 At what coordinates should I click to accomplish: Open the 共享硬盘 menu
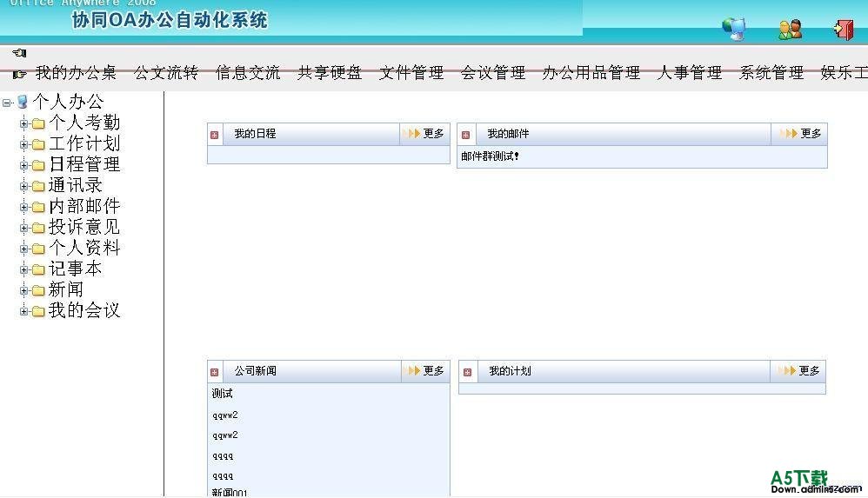coord(330,72)
